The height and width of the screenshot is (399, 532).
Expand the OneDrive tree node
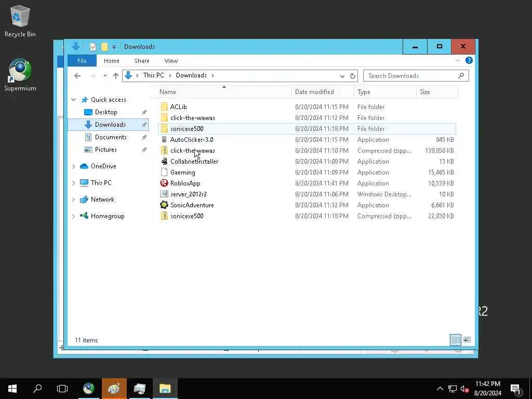click(74, 166)
